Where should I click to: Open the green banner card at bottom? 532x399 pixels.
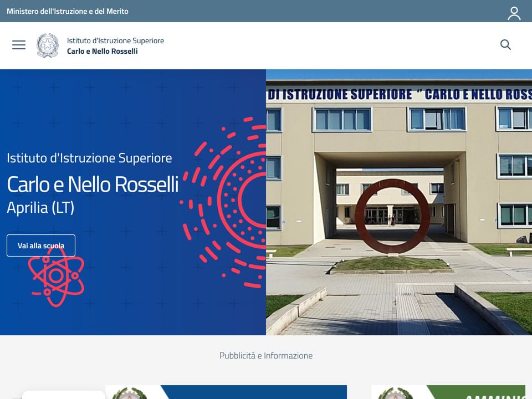click(448, 392)
